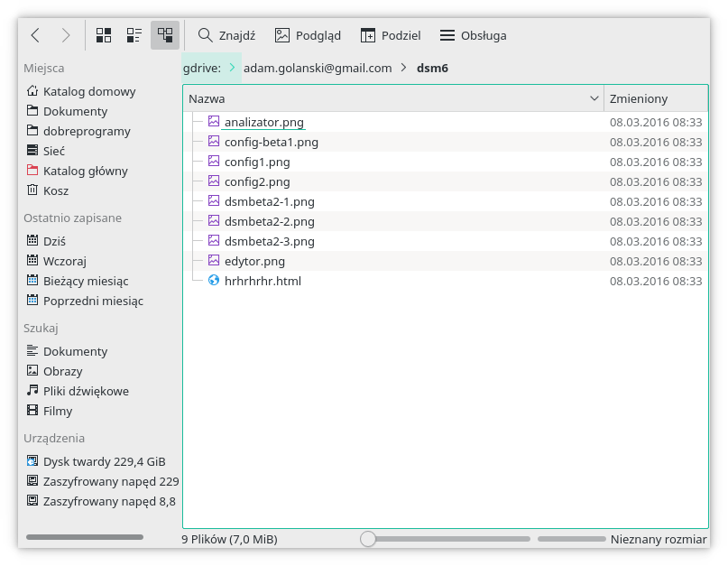
Task: Click the hrhrhrhr.html globe icon
Action: pos(214,280)
